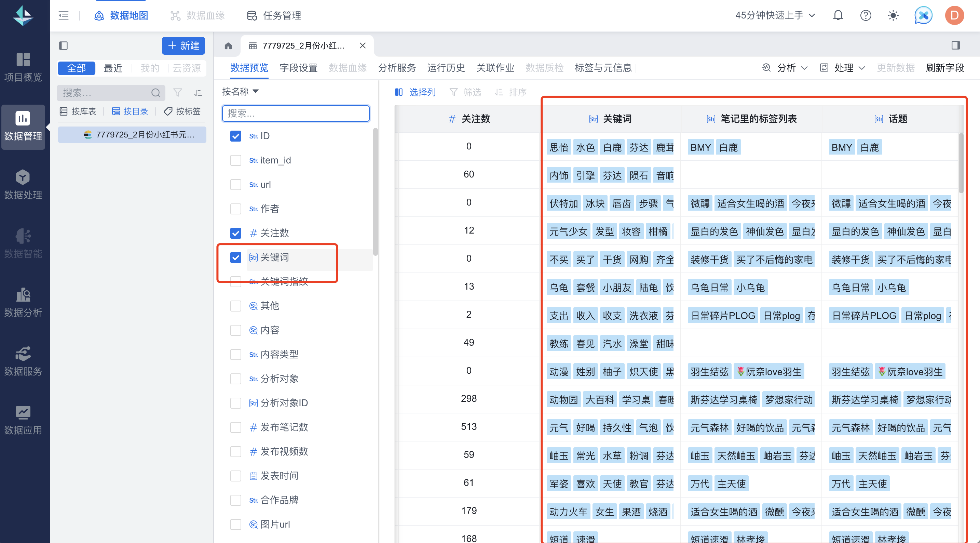The image size is (980, 543).
Task: Expand the 处理 dropdown
Action: (842, 68)
